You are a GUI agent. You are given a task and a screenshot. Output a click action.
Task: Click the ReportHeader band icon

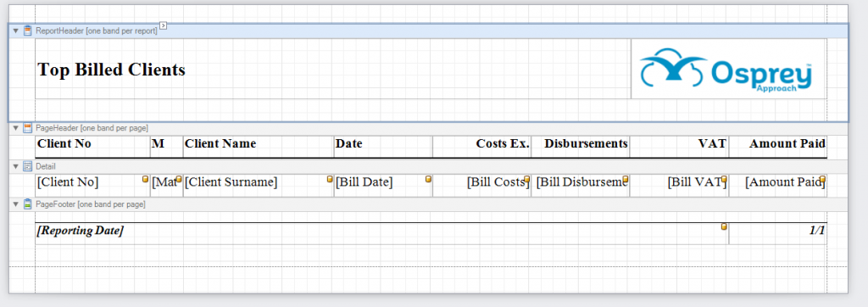pyautogui.click(x=28, y=31)
